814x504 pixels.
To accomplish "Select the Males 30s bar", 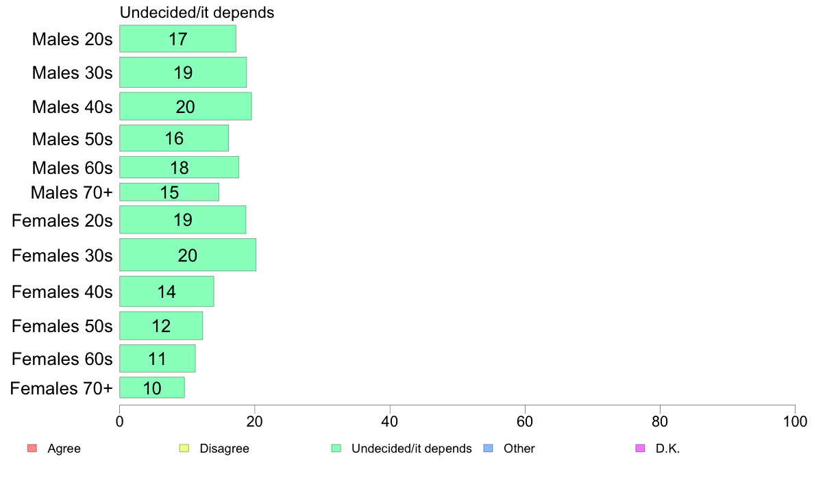I will tap(183, 72).
